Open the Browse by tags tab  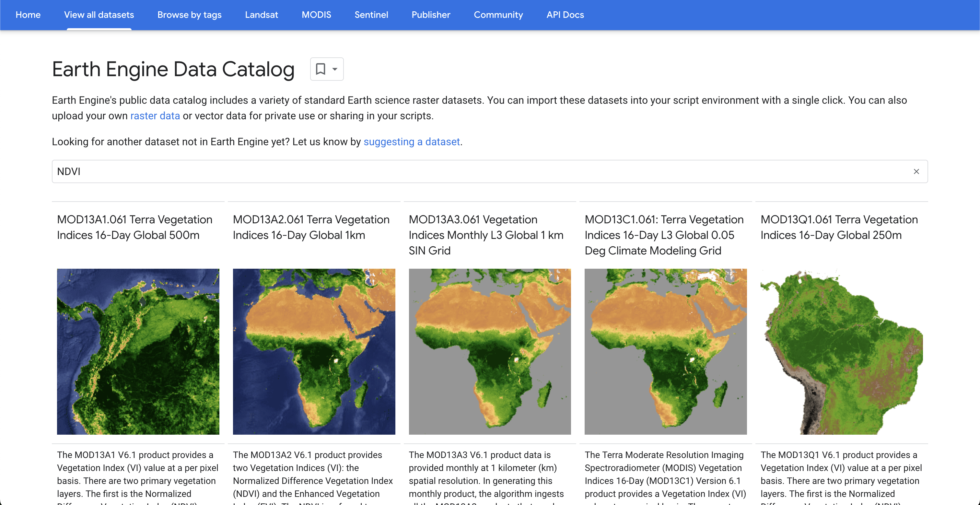coord(189,15)
